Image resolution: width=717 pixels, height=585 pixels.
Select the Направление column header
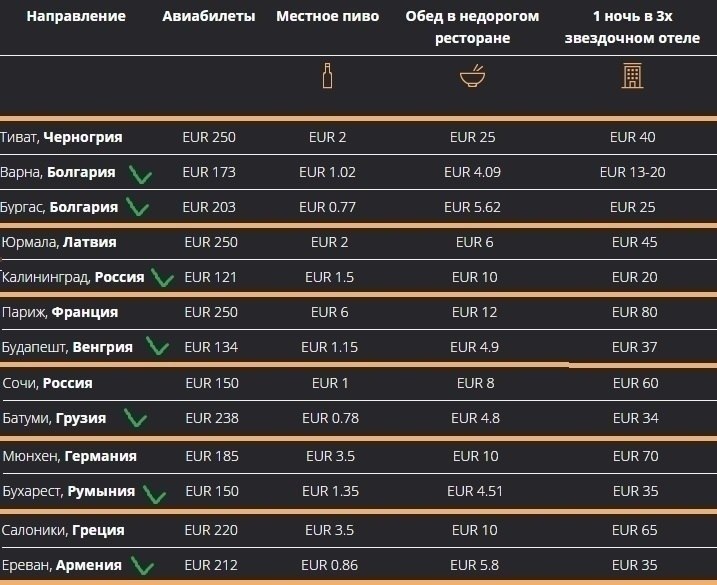click(x=76, y=17)
